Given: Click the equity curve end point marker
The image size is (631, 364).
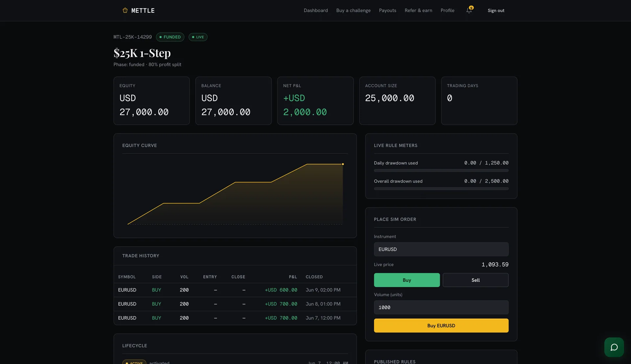Looking at the screenshot, I should (343, 164).
